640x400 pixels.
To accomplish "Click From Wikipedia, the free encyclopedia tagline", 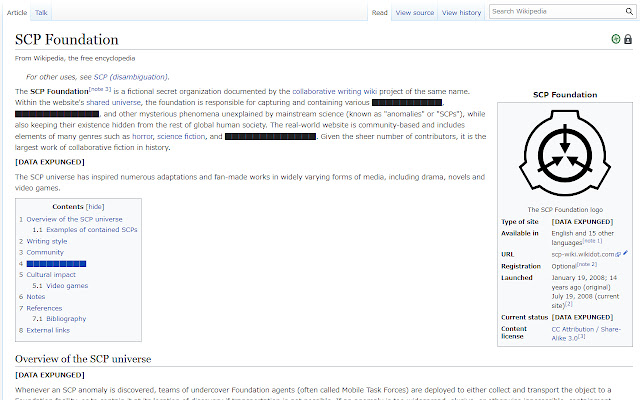I will pyautogui.click(x=75, y=58).
